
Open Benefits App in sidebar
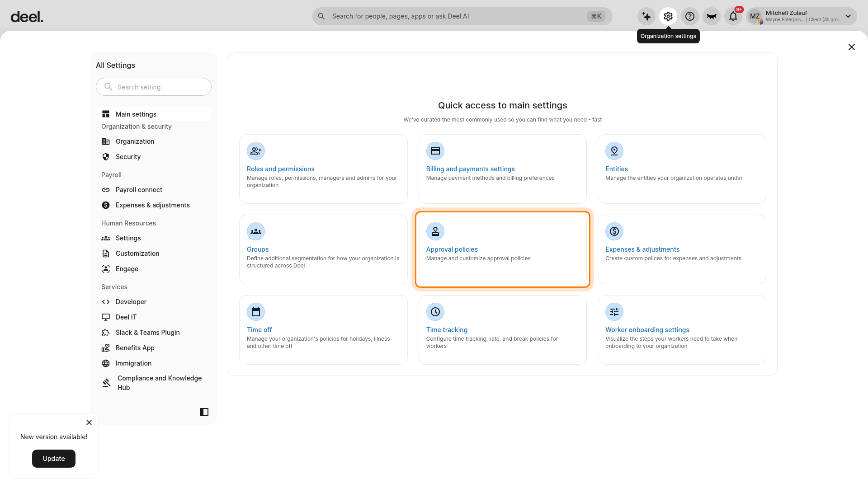pos(154,348)
